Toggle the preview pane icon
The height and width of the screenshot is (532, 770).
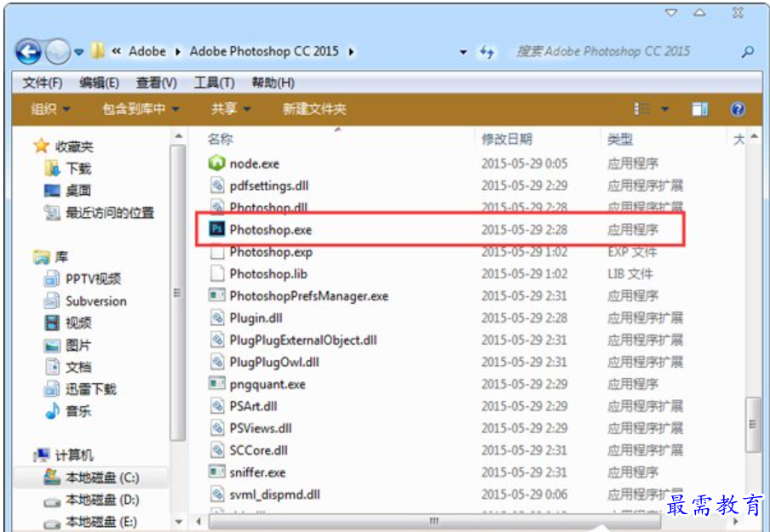pos(700,109)
